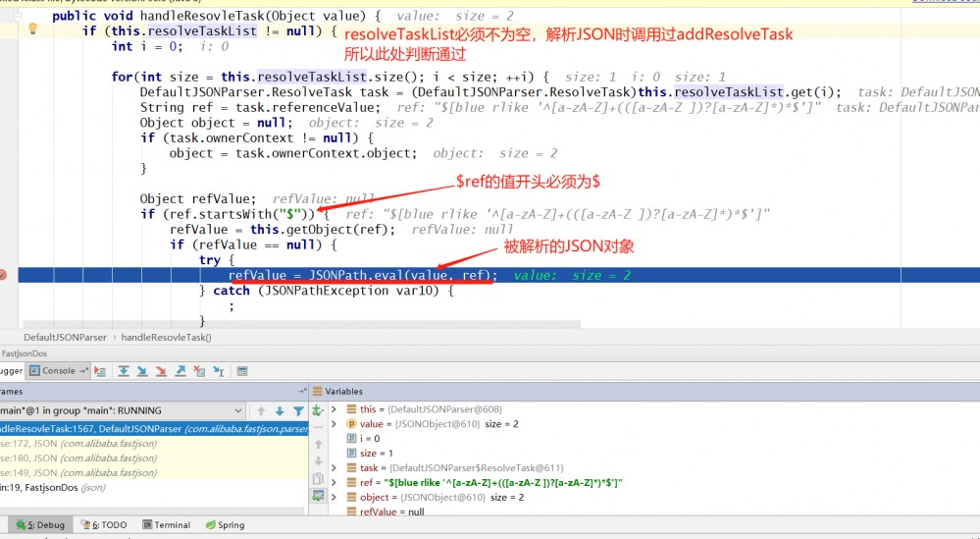Select FastjsonDos main:19 stack frame
980x539 pixels.
[x=154, y=487]
